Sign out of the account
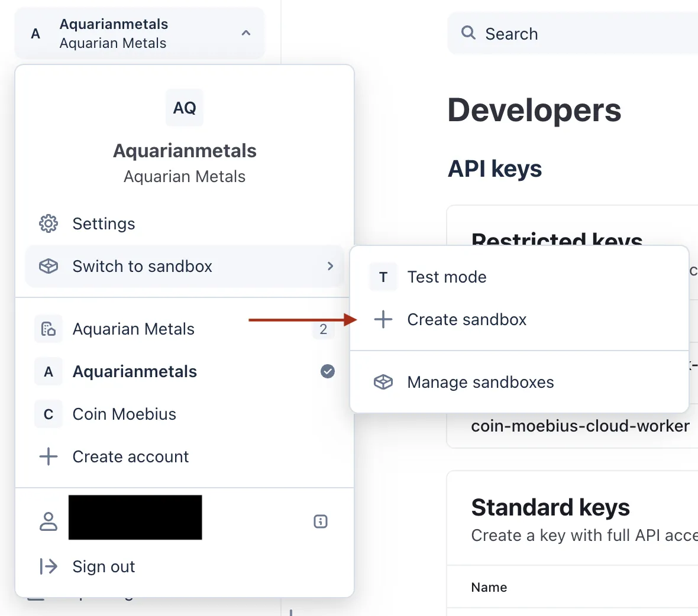 [x=185, y=566]
